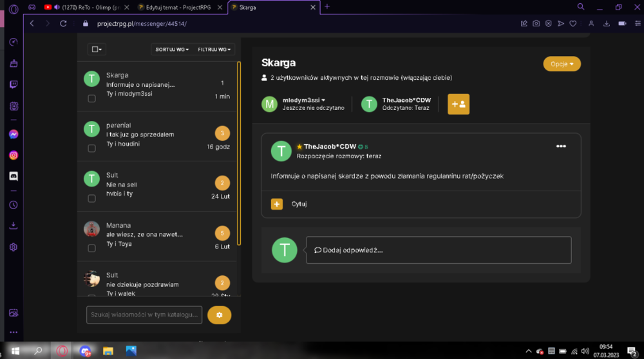Open Messenger in the Opera sidebar
This screenshot has height=359, width=644.
[x=14, y=134]
